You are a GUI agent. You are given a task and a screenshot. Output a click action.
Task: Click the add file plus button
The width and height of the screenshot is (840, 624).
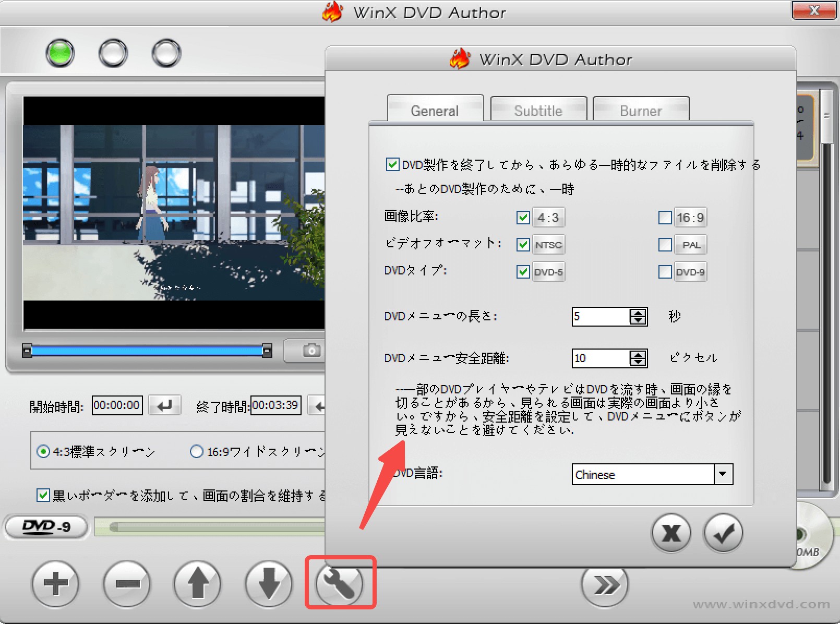tap(56, 583)
